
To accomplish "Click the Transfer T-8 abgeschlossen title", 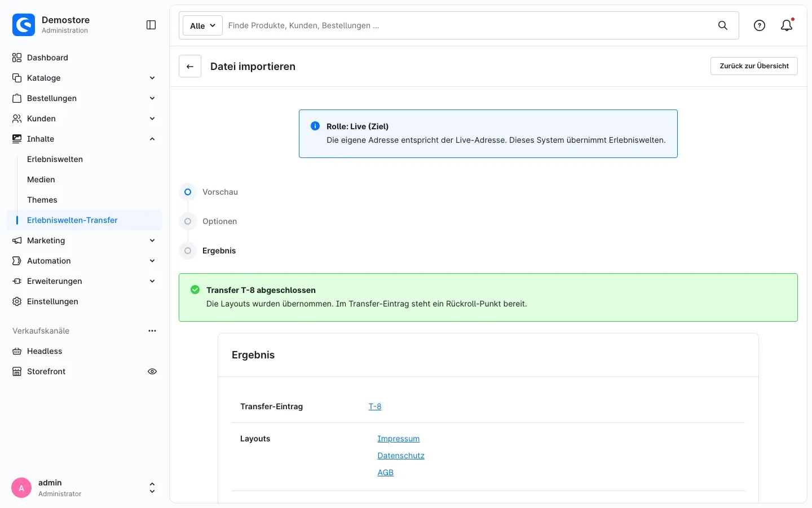I will [x=261, y=290].
